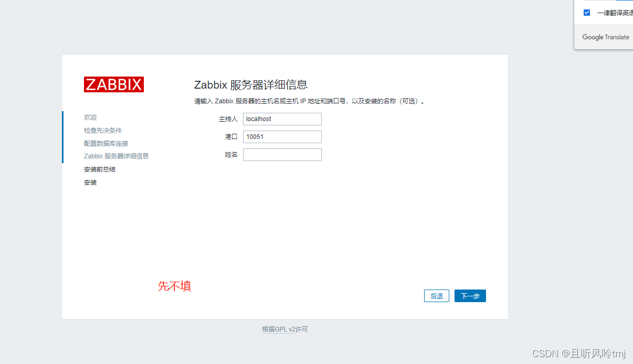Select the 安装前总结 step
633x364 pixels.
(x=100, y=169)
